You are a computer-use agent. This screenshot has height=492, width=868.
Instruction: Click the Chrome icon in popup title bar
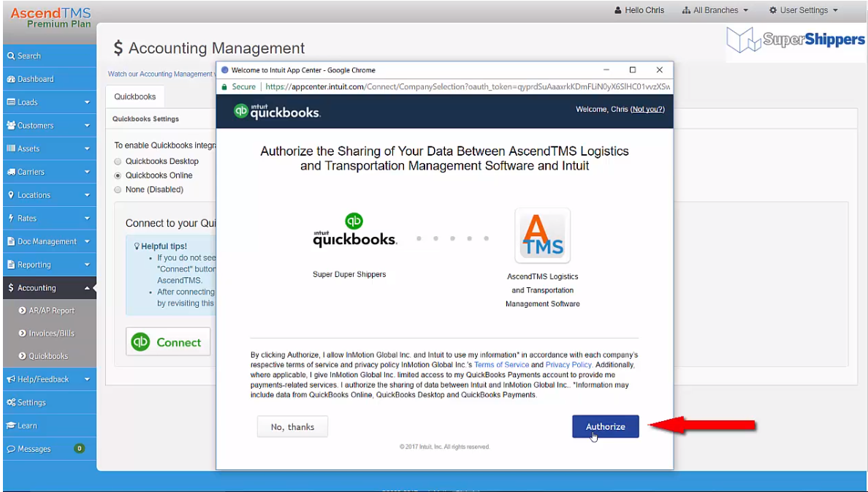coord(225,70)
